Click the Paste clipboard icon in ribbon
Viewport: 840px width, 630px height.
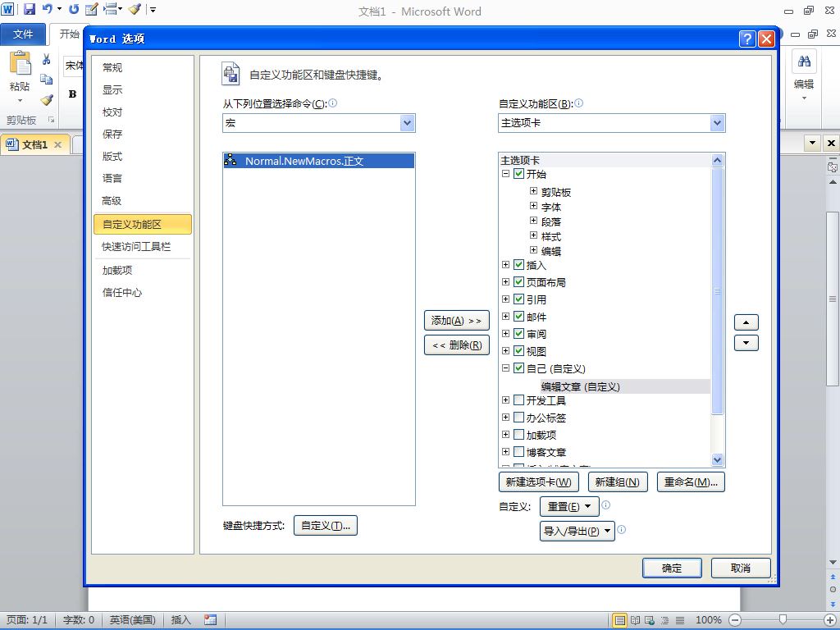tap(20, 63)
